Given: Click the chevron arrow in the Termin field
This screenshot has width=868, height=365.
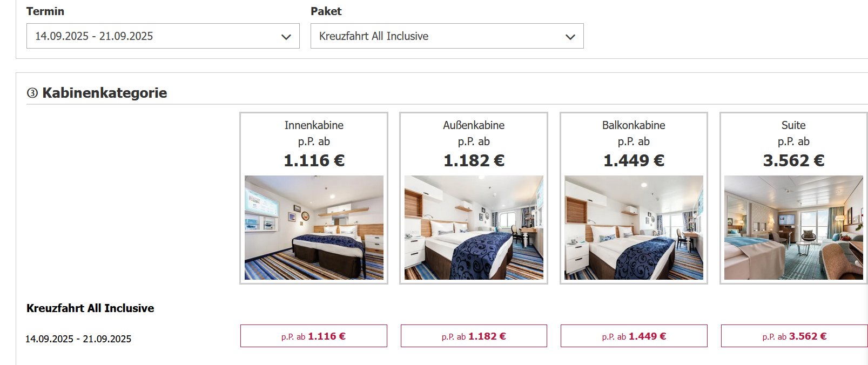Looking at the screenshot, I should (286, 37).
